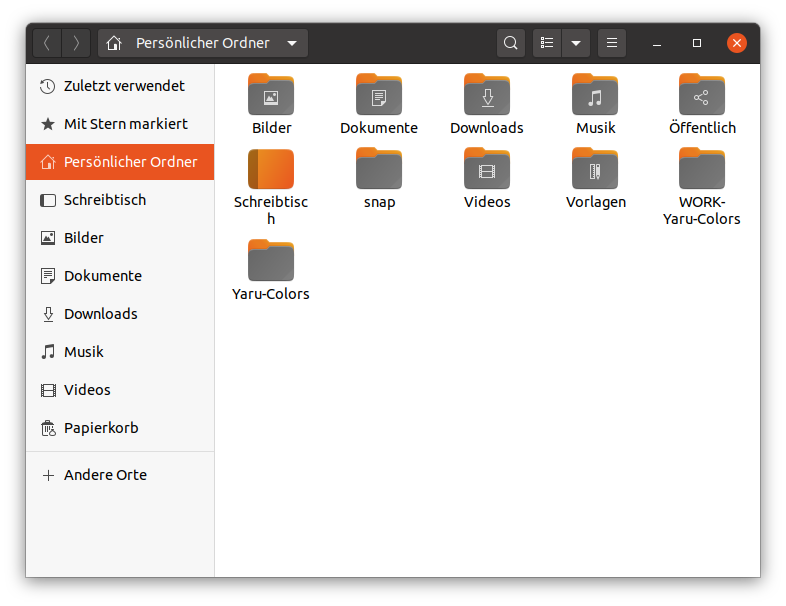The image size is (786, 606).
Task: Select the Downloads folder in main view
Action: point(487,104)
